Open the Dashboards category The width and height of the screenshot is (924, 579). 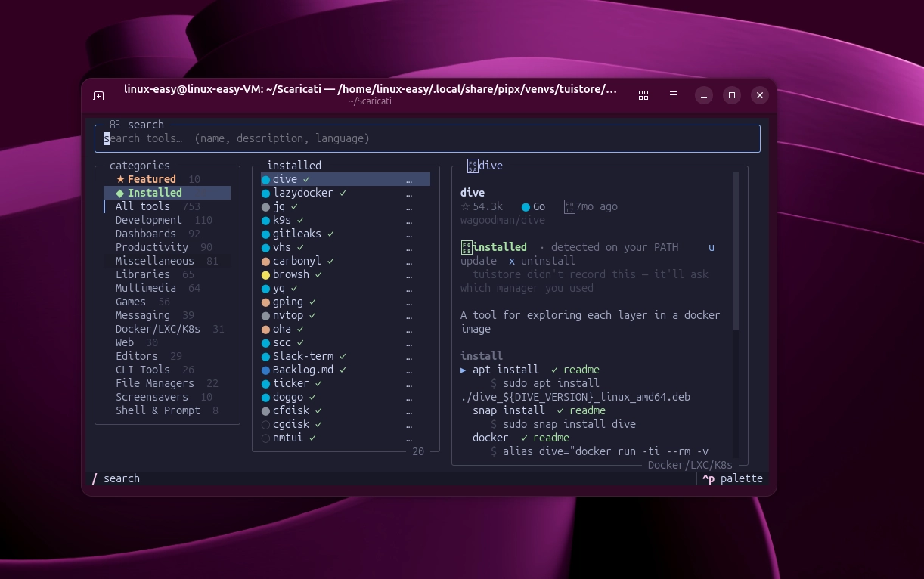pos(167,234)
